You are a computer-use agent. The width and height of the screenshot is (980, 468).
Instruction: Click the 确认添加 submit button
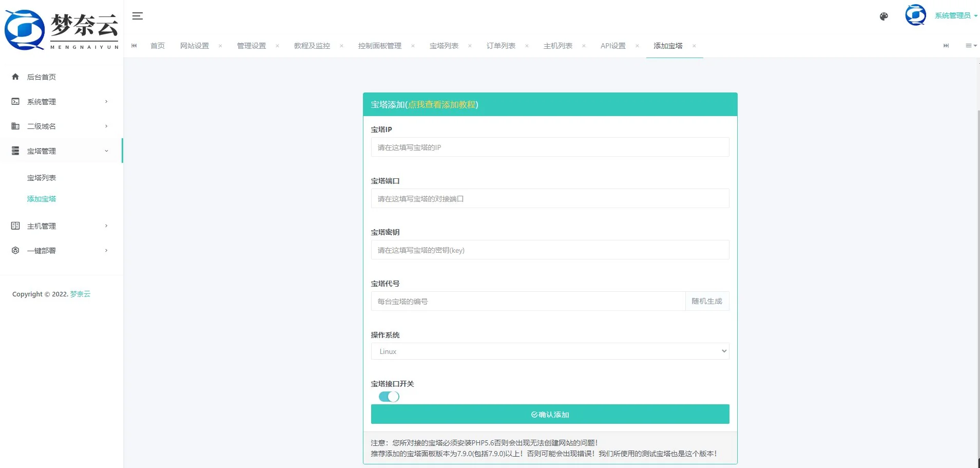click(549, 414)
